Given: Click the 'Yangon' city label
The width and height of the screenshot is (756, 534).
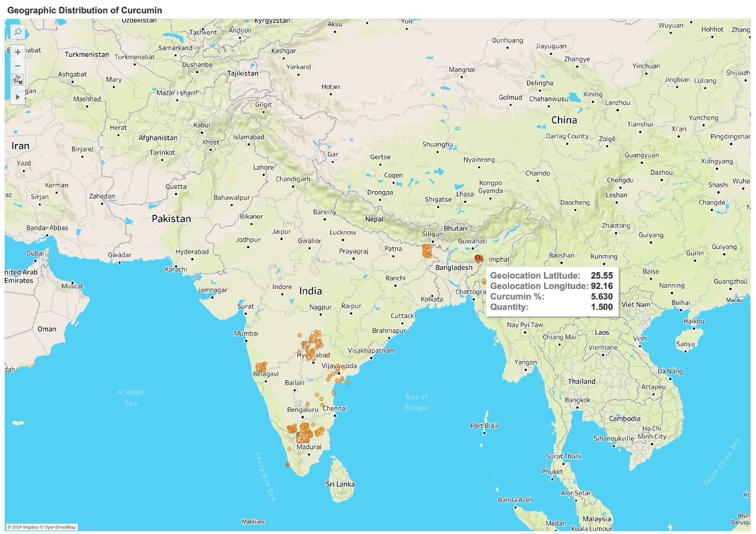Looking at the screenshot, I should click(x=526, y=363).
